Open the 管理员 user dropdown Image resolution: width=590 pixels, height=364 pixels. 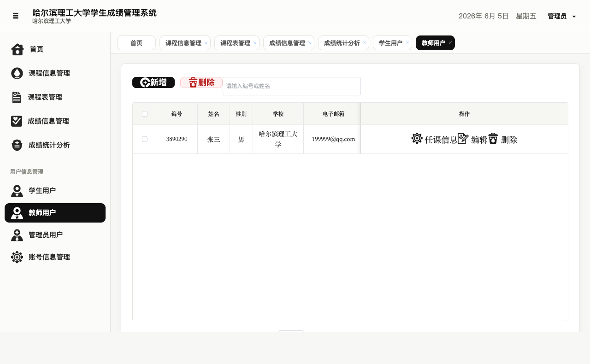click(561, 16)
